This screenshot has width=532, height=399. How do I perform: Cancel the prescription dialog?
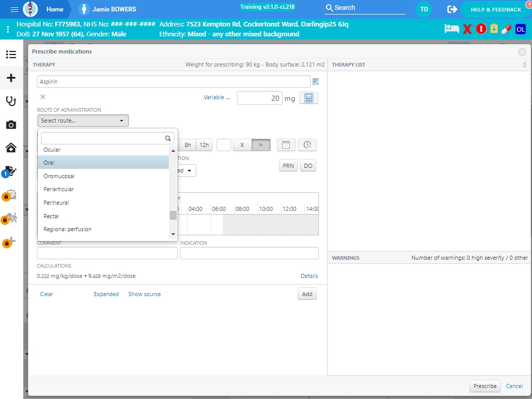(514, 386)
